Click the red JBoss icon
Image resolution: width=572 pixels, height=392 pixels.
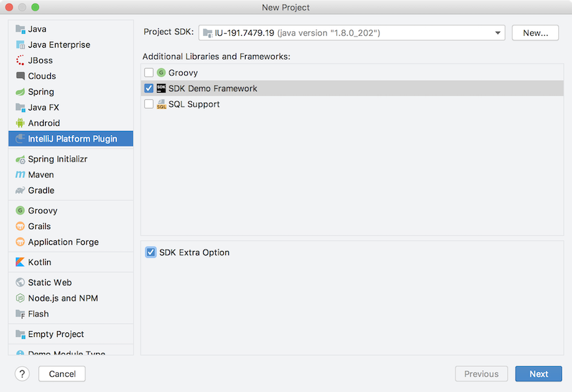pyautogui.click(x=20, y=60)
